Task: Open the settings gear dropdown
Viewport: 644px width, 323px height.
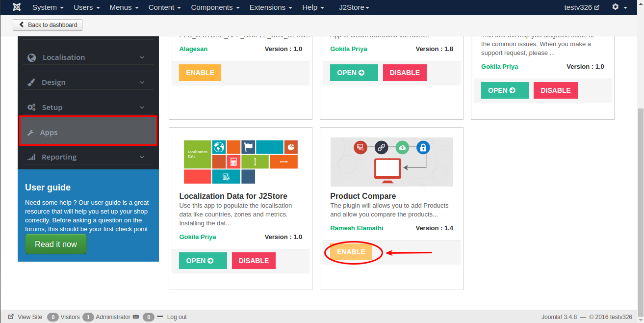Action: coord(619,7)
